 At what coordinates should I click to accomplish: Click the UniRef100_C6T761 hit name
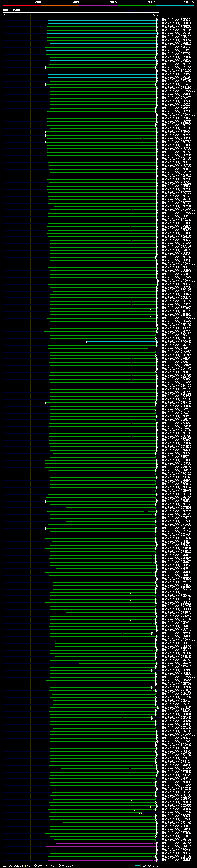177,54
